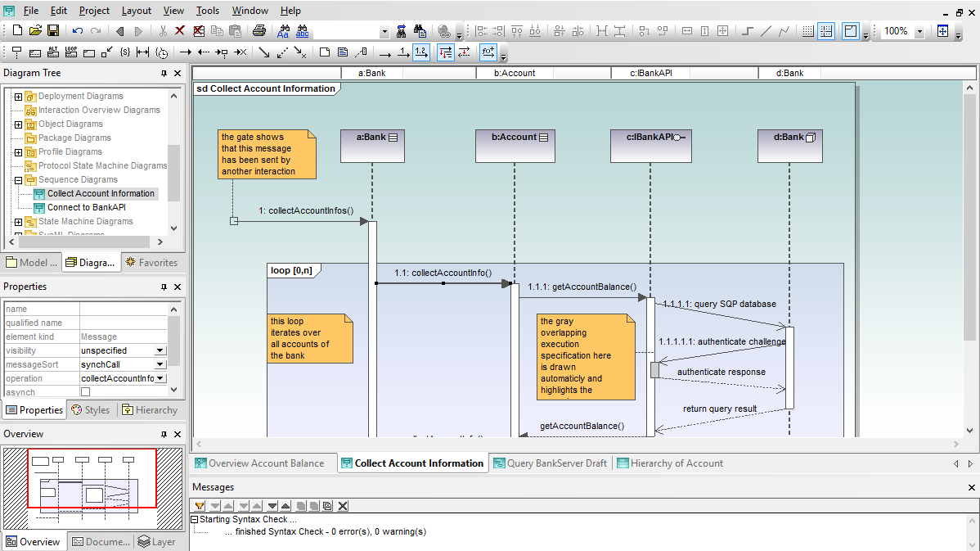Select the Destruction message tool
The image size is (980, 551).
[240, 52]
